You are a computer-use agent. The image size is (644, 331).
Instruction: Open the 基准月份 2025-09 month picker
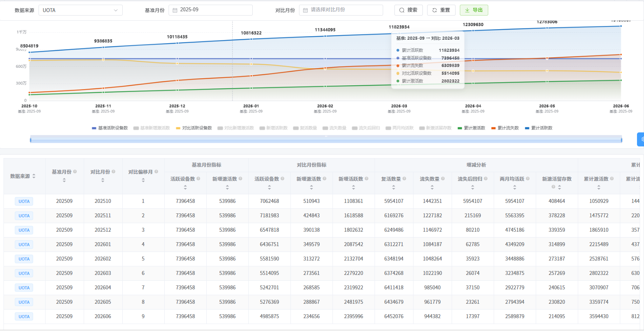pyautogui.click(x=211, y=10)
